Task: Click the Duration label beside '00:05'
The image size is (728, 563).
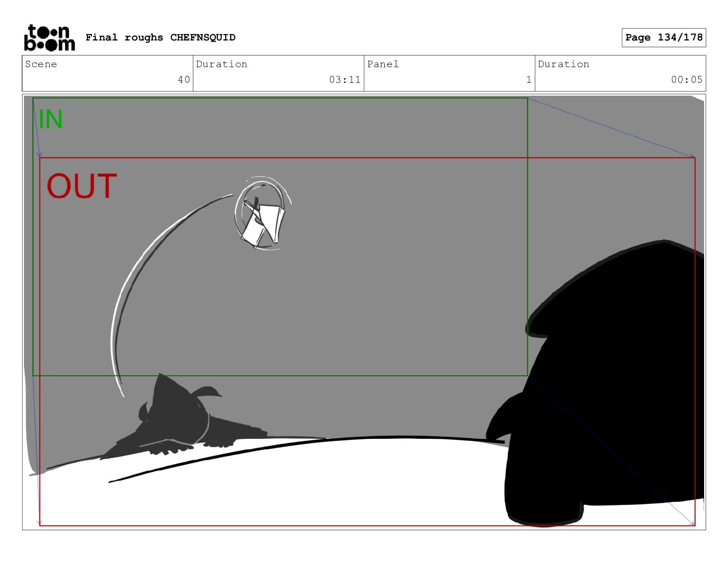Action: [563, 64]
